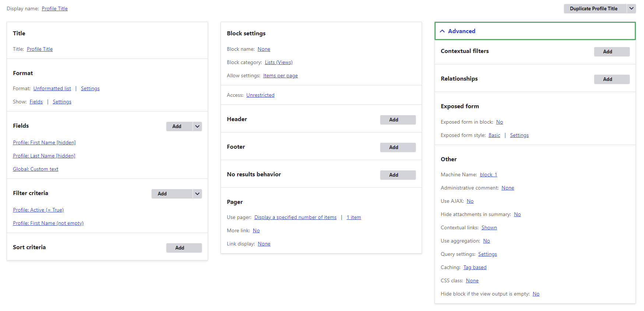Image resolution: width=644 pixels, height=311 pixels.
Task: Change Exposed form in block No
Action: click(x=500, y=122)
